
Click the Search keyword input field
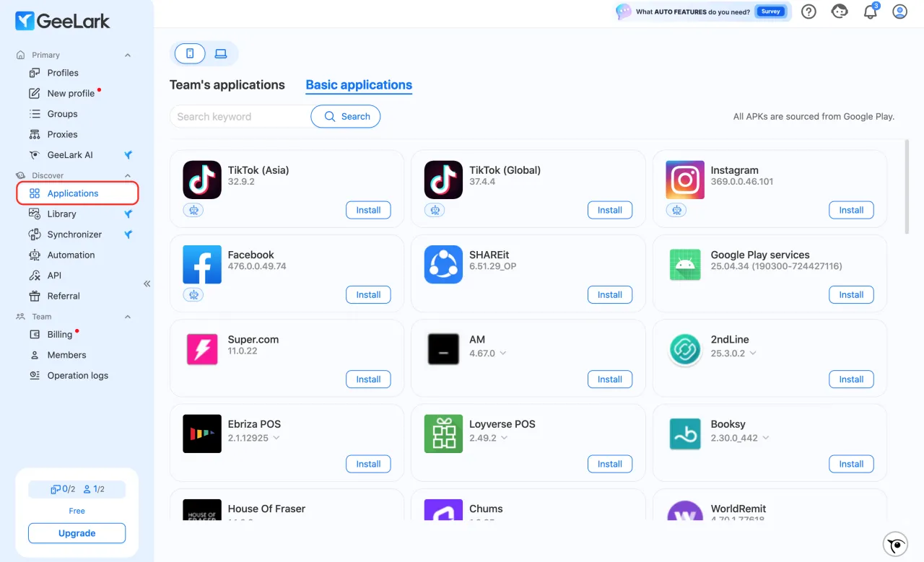[x=240, y=116]
